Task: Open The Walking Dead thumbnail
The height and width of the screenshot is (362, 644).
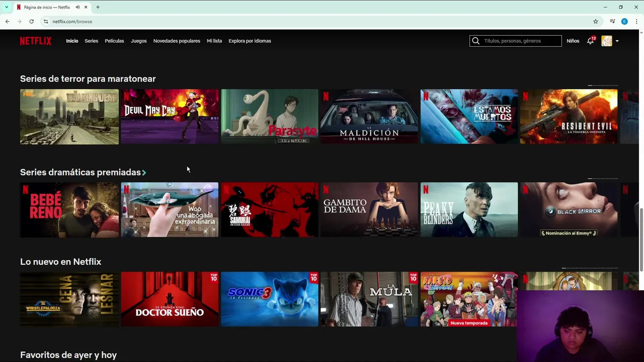Action: [69, 117]
